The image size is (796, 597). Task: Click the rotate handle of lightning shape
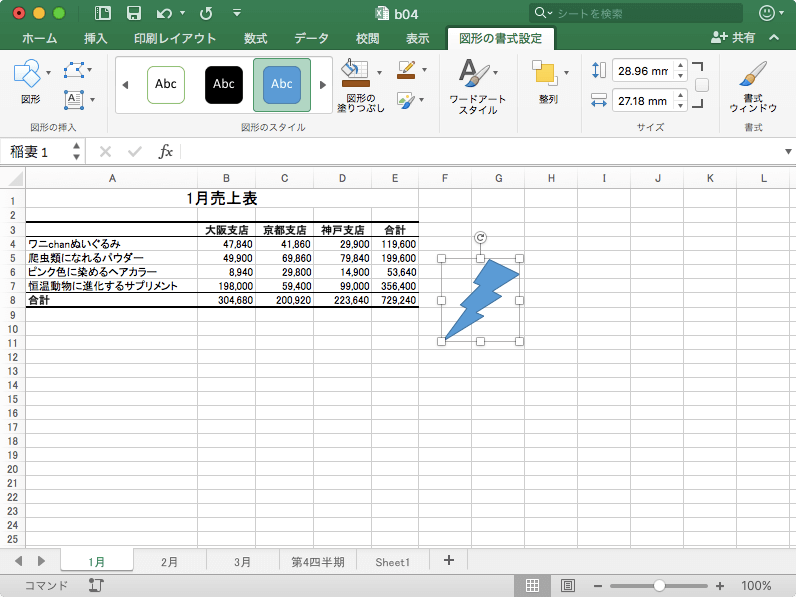480,237
